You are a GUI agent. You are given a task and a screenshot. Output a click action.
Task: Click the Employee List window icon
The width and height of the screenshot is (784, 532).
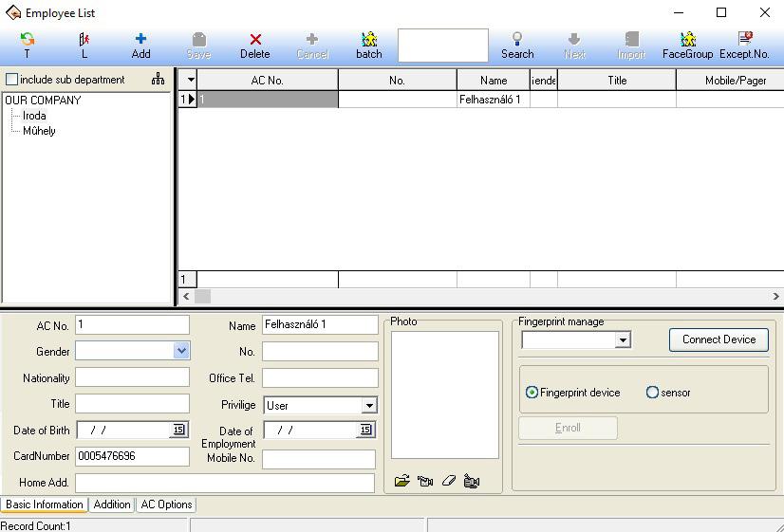13,12
